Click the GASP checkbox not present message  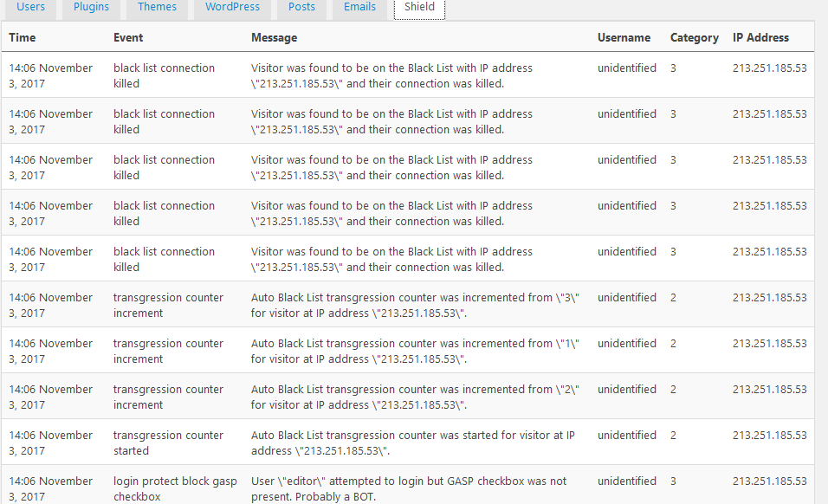pos(408,488)
